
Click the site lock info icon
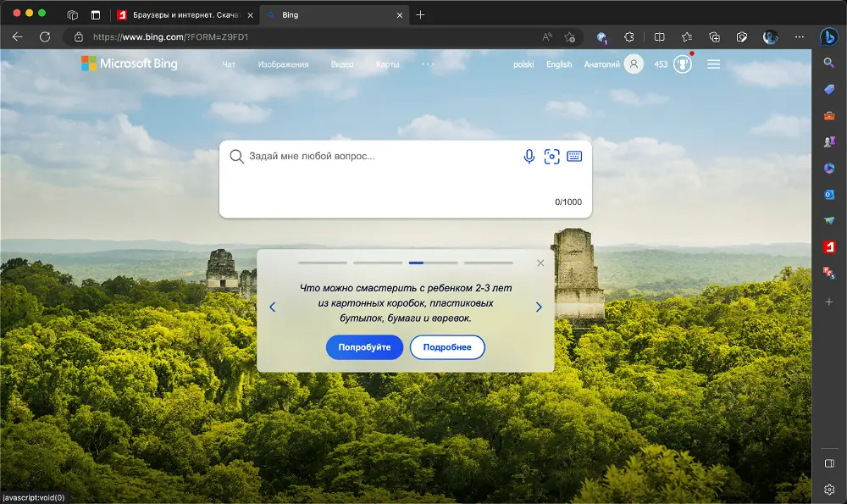click(x=79, y=36)
